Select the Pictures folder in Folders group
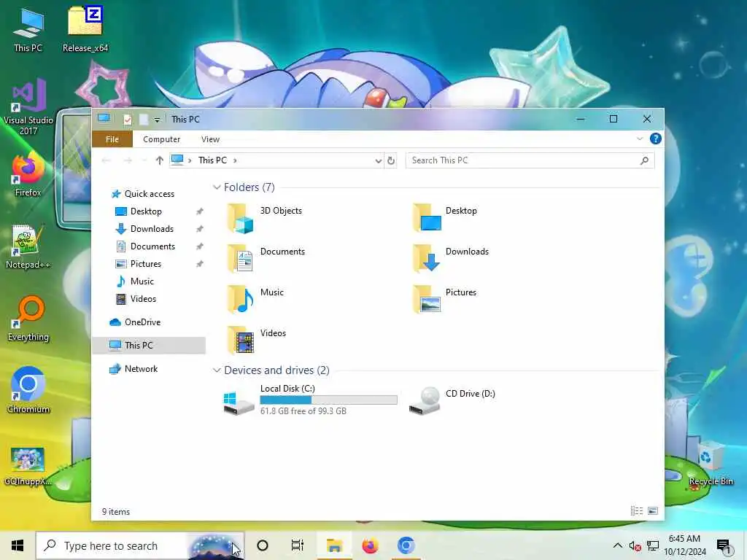The height and width of the screenshot is (560, 747). 445,300
